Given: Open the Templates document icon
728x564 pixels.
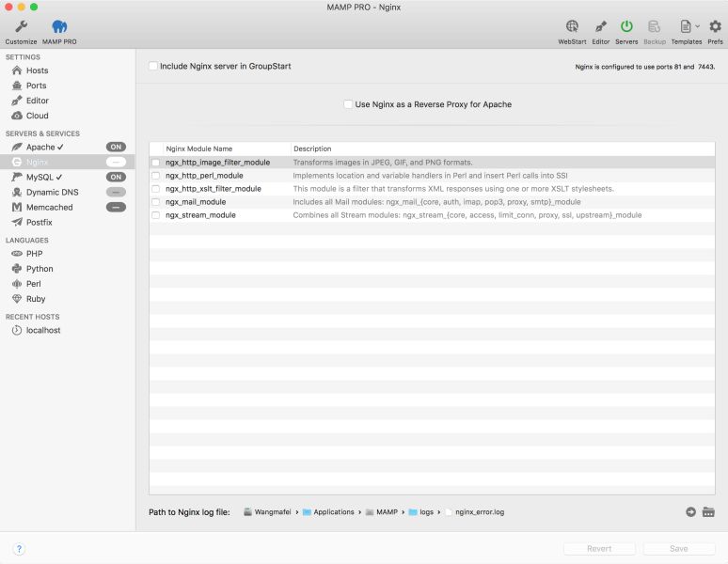Looking at the screenshot, I should tap(686, 26).
